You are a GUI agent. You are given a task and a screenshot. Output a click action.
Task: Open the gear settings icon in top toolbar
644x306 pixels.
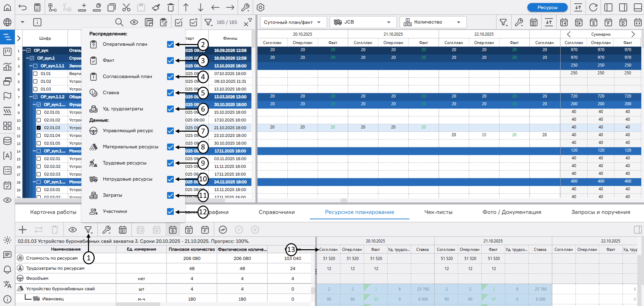pyautogui.click(x=261, y=7)
